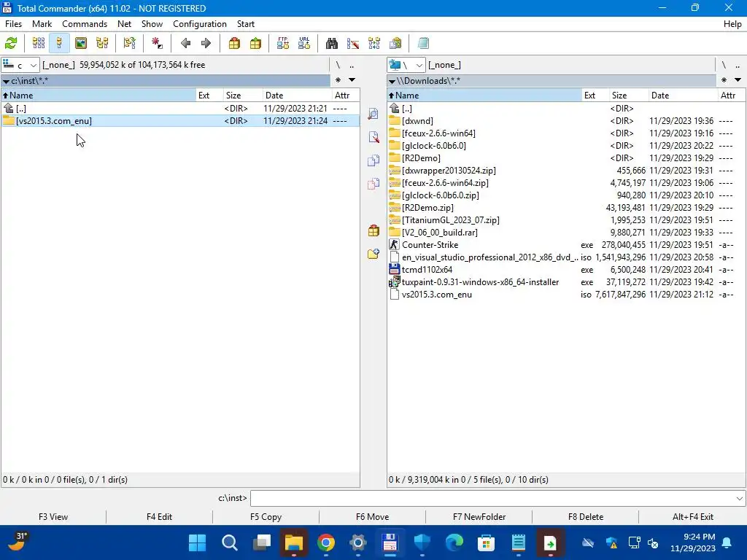Switch to Brief file names view
The height and width of the screenshot is (560, 747).
[39, 43]
